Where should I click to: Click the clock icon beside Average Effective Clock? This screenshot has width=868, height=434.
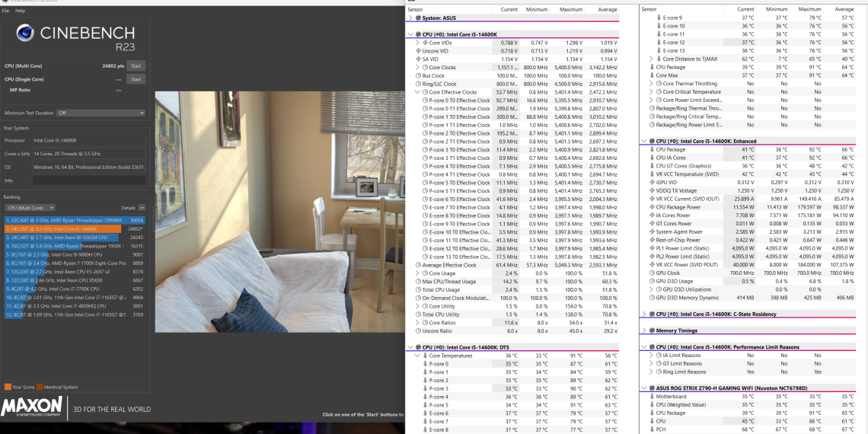(417, 265)
